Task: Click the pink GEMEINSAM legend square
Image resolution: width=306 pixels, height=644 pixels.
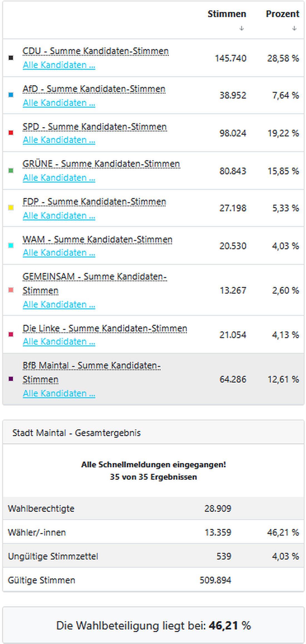Action: pos(11,290)
